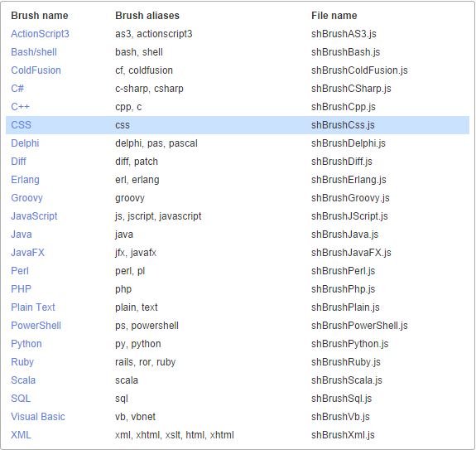
Task: Click "rails, ror, ruby" aliases cell
Action: 145,362
